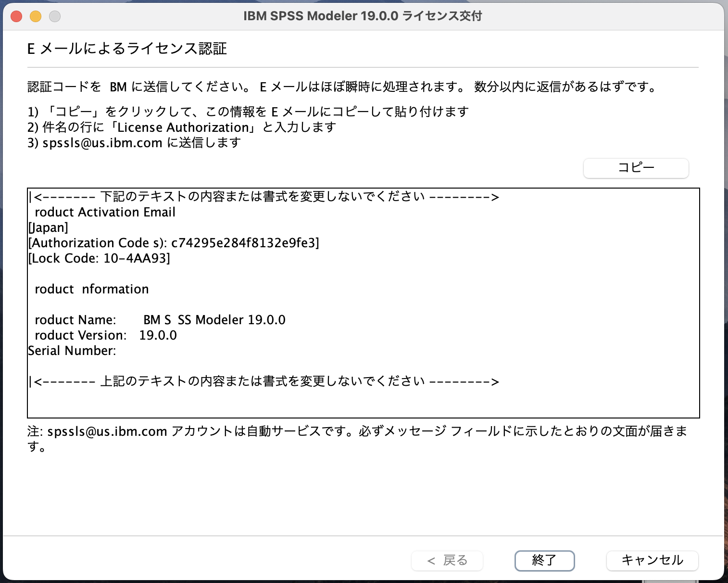Viewport: 728px width, 583px height.
Task: Click the Authorization Code line in text box
Action: 174,243
